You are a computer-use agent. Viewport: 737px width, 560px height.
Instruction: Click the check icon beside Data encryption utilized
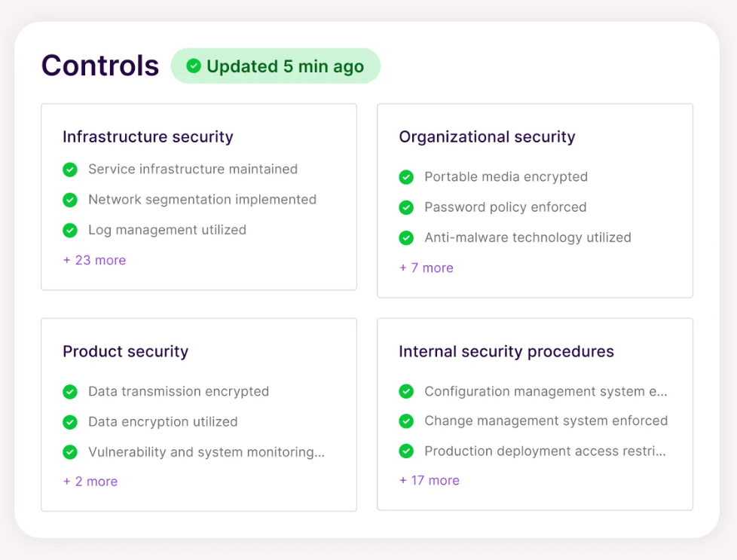(x=70, y=422)
